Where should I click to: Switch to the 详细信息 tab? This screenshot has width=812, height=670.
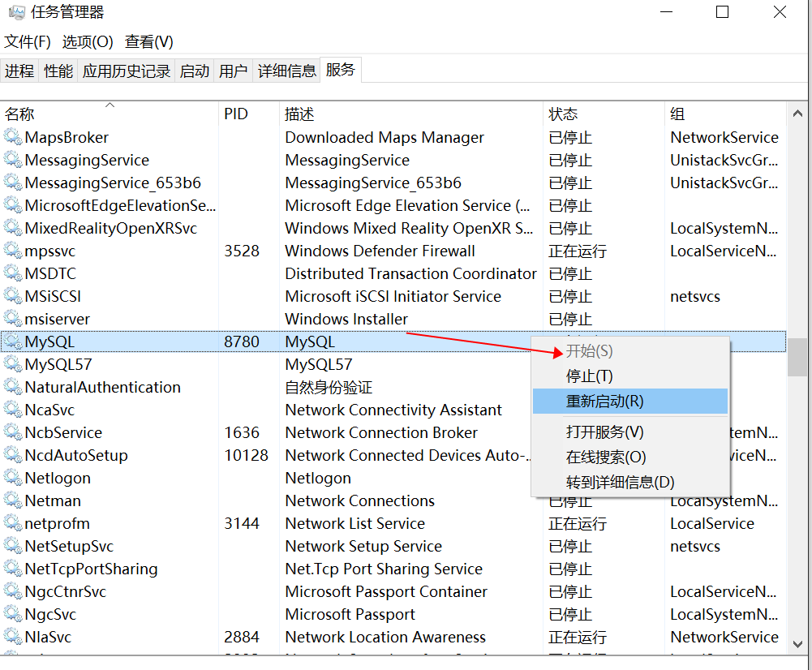(287, 71)
